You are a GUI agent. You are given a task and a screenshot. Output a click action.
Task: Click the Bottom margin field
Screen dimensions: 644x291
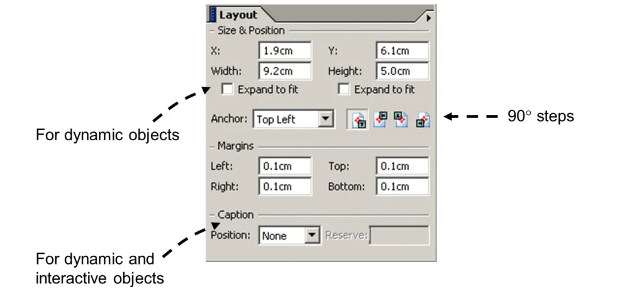(402, 186)
